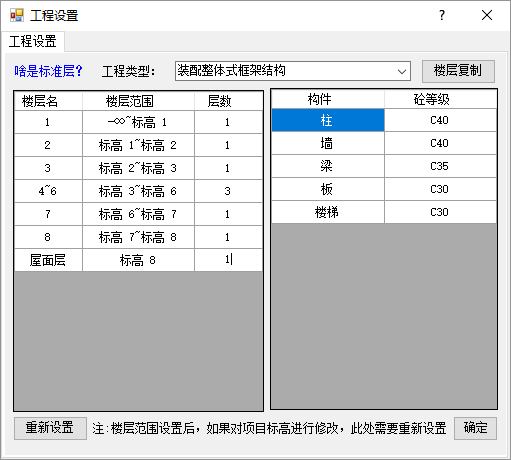
Task: Select floor name cell 3
Action: coord(48,168)
